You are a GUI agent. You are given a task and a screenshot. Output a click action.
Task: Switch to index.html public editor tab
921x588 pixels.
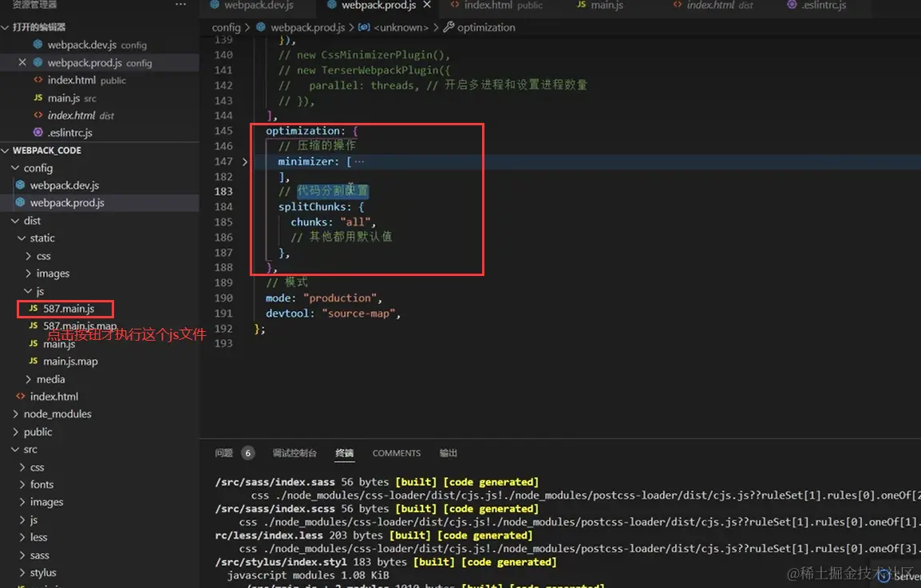[x=496, y=6]
